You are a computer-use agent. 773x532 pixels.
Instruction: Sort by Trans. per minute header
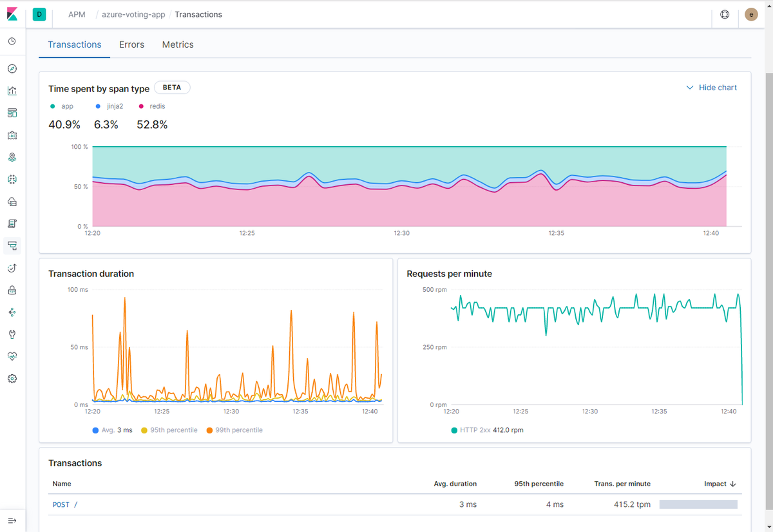(x=622, y=484)
